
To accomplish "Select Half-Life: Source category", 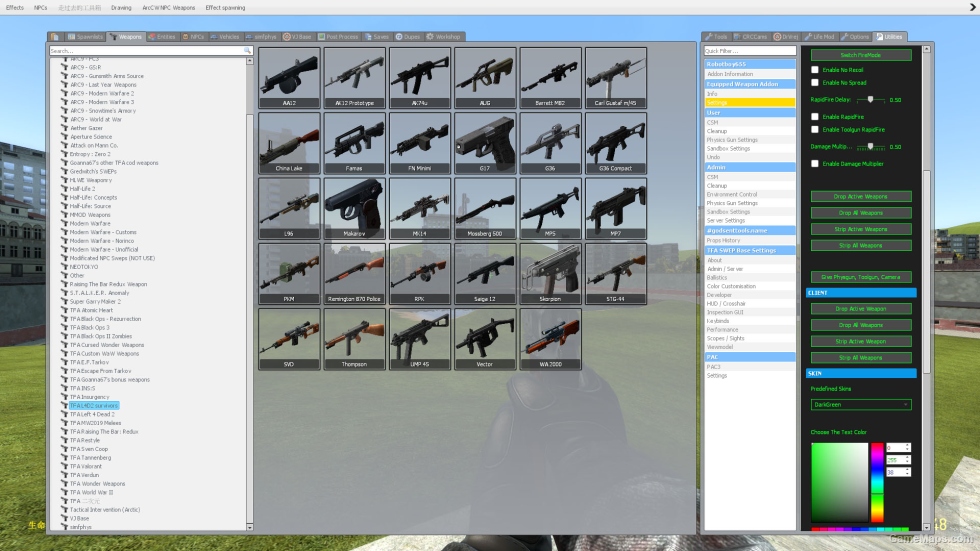I will [91, 206].
